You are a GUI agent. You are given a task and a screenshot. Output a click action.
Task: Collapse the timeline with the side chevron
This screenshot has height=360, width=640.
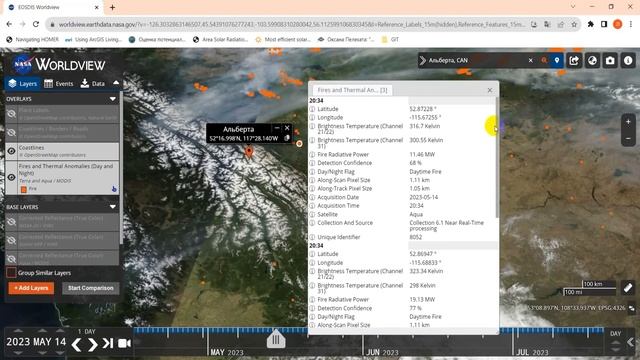point(631,342)
